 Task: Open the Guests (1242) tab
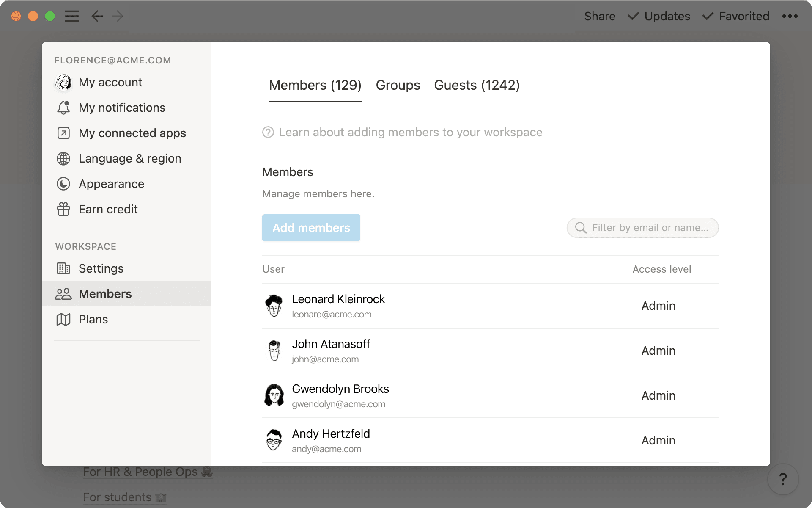pyautogui.click(x=477, y=85)
